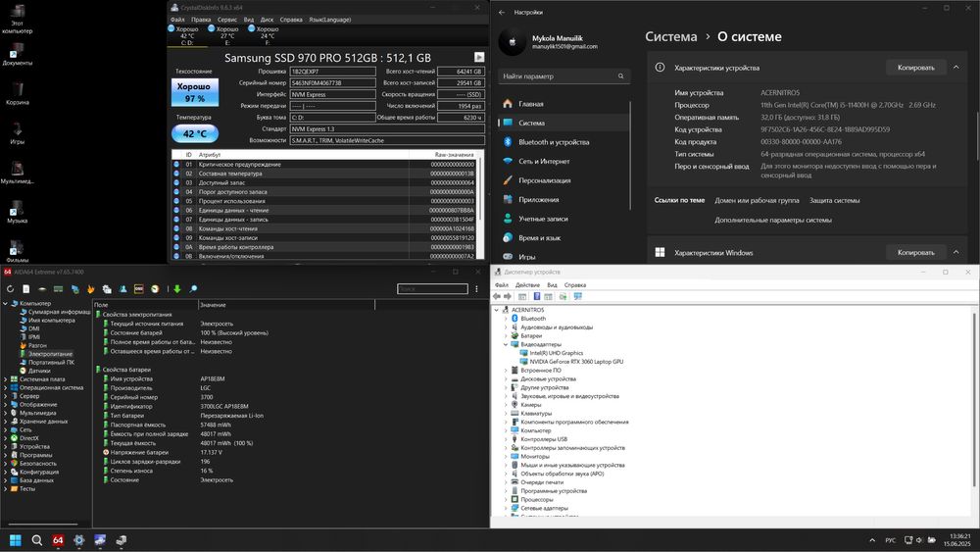This screenshot has width=980, height=552.
Task: Open the AIDA64 three-dot menu
Action: click(x=476, y=289)
